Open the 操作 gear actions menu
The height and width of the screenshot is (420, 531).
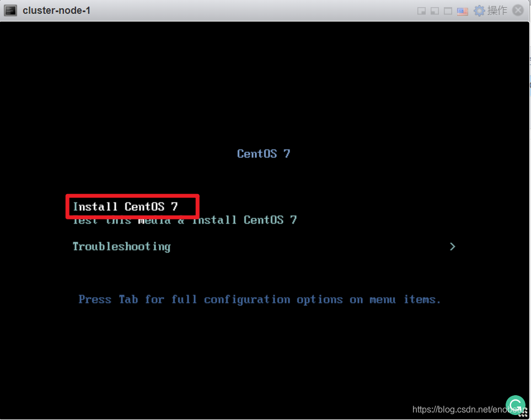490,10
